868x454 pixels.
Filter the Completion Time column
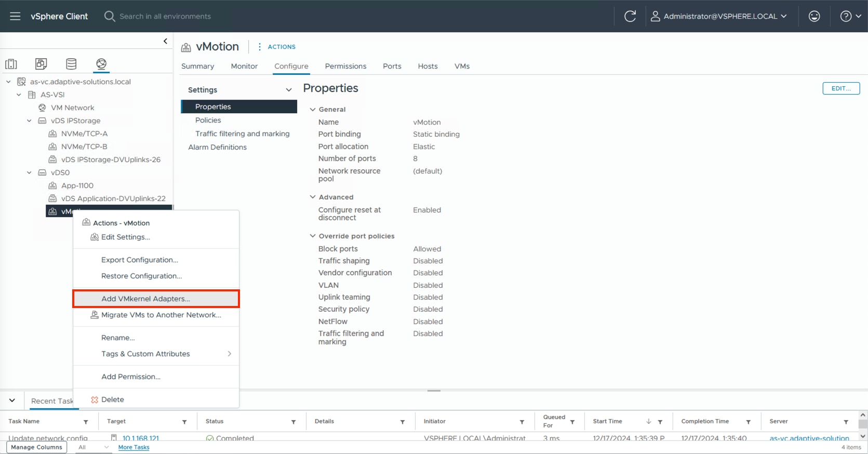tap(749, 422)
